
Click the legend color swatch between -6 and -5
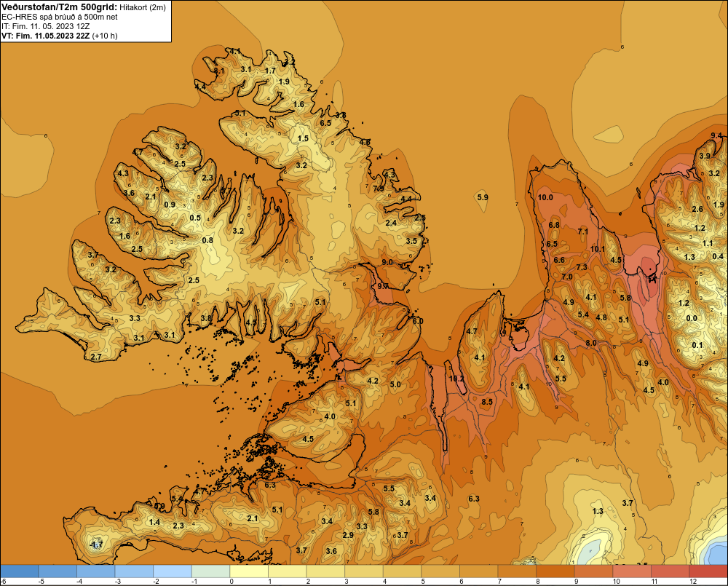click(x=20, y=571)
